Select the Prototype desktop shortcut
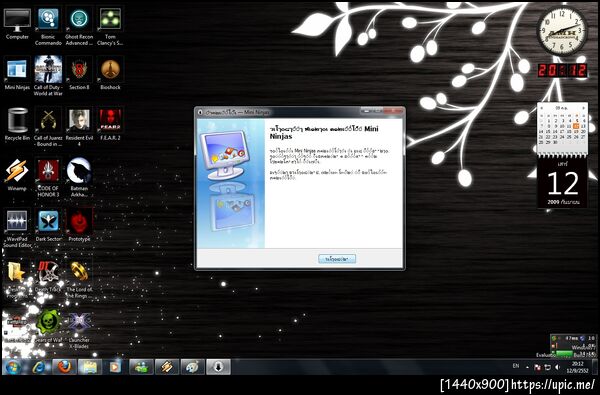The height and width of the screenshot is (395, 600). pyautogui.click(x=79, y=225)
